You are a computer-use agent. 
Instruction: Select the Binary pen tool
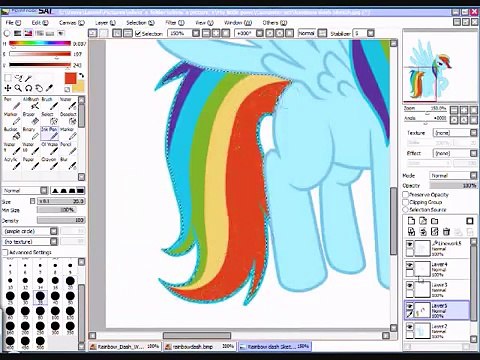(x=31, y=134)
